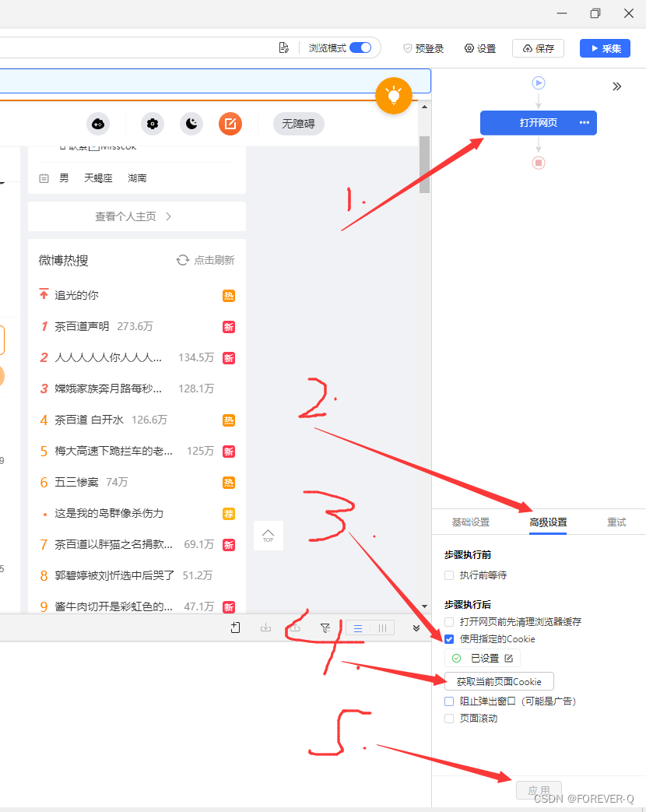Check 阻止弹出窗口 checkbox
The height and width of the screenshot is (812, 646).
tap(449, 701)
